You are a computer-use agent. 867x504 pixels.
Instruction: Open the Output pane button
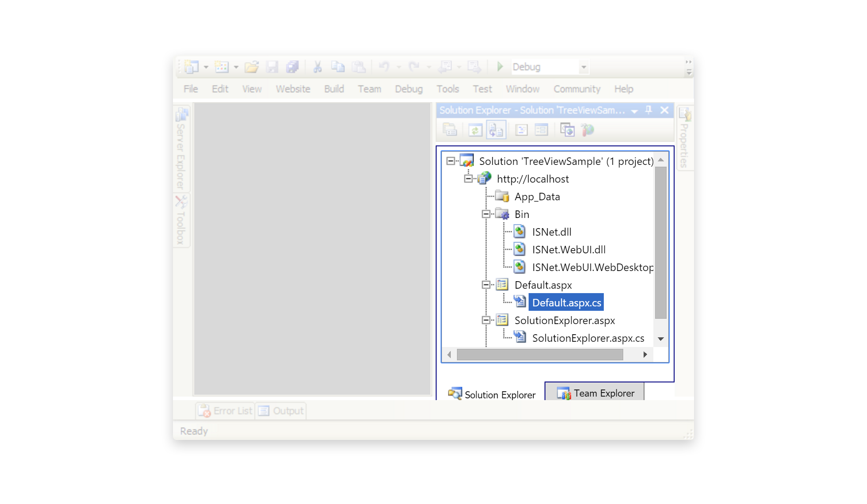281,411
